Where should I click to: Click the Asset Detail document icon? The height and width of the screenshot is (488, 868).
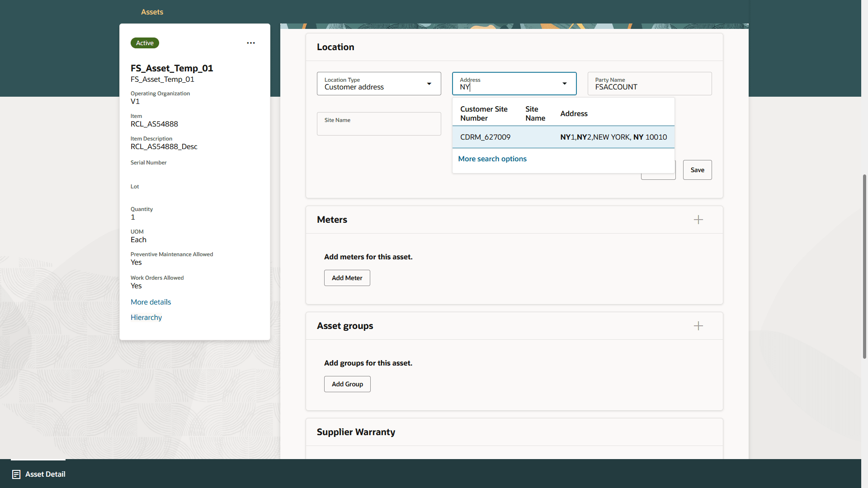16,474
